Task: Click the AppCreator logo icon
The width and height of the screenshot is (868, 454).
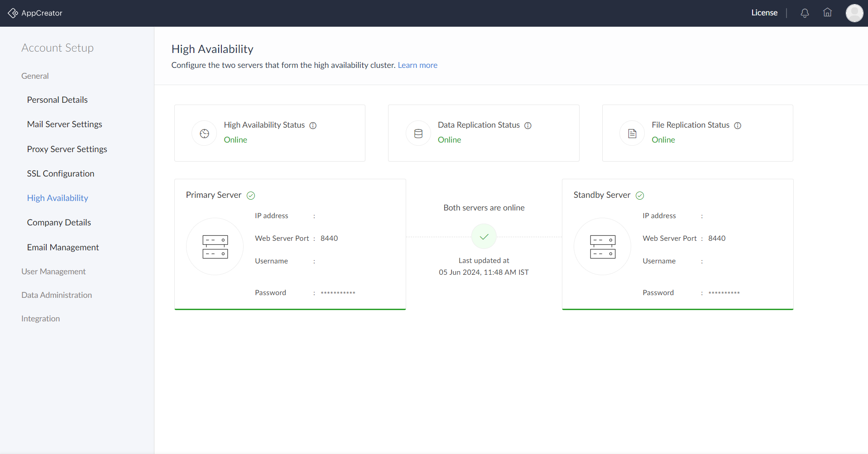Action: coord(13,13)
